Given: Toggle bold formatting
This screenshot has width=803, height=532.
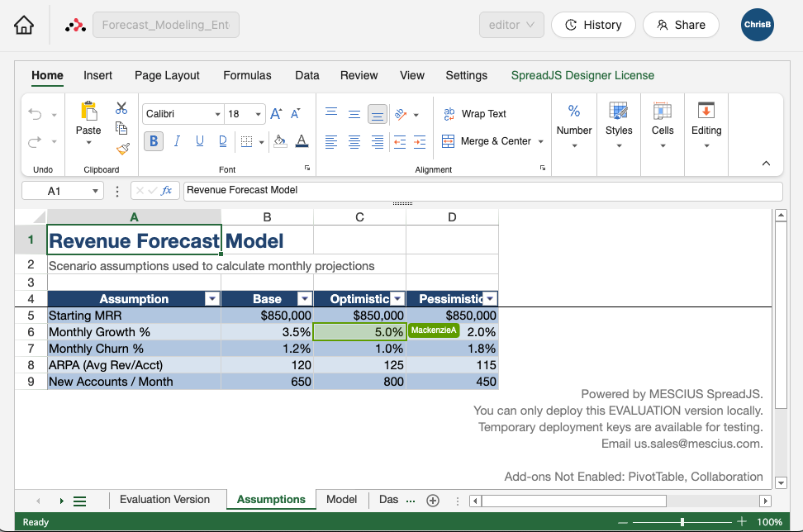Looking at the screenshot, I should (x=153, y=141).
